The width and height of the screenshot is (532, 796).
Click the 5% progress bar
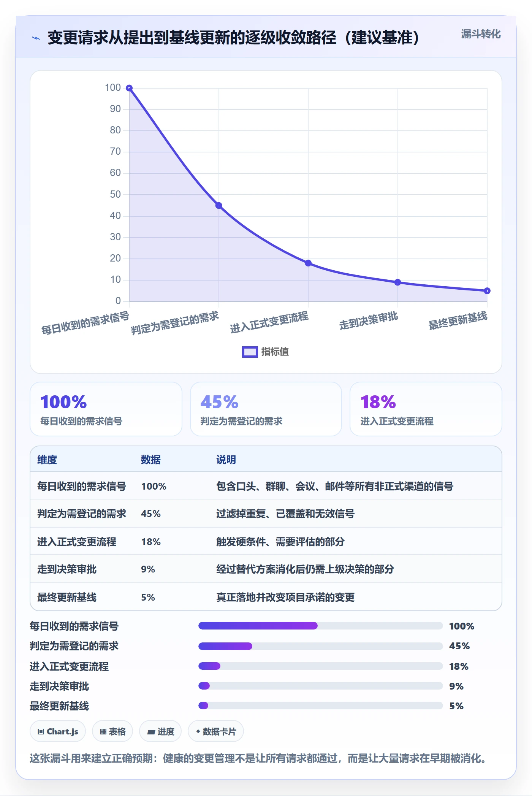point(321,706)
